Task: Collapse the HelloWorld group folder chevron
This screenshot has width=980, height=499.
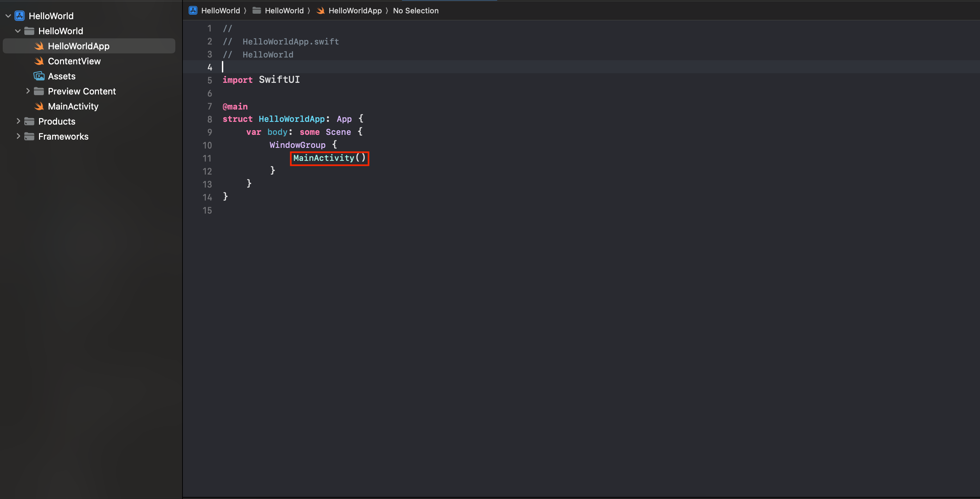Action: point(17,31)
